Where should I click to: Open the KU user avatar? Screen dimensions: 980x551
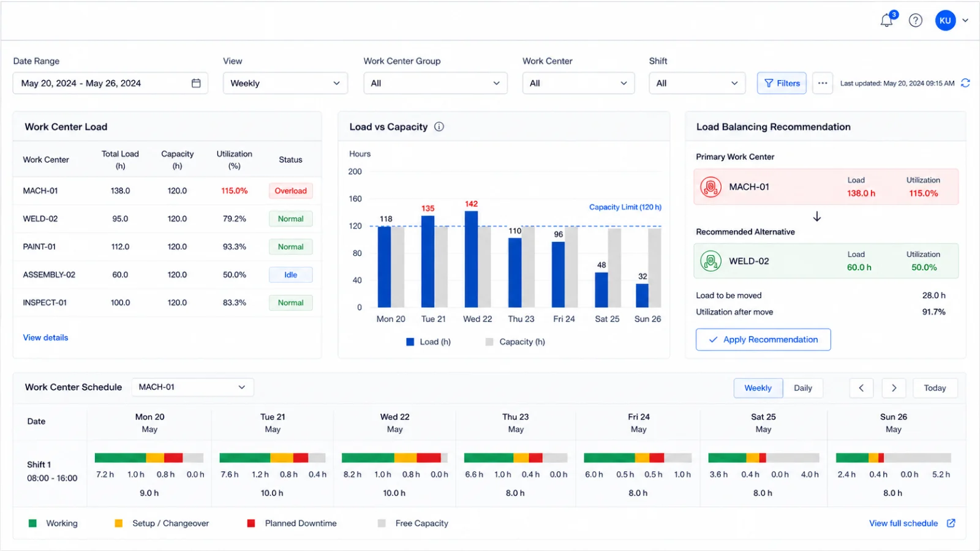pos(945,21)
